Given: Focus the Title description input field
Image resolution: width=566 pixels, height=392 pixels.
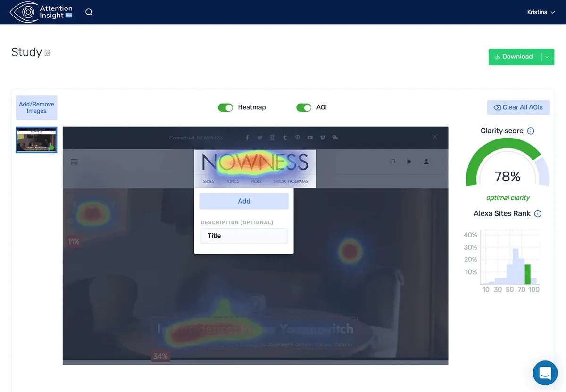Looking at the screenshot, I should [244, 236].
